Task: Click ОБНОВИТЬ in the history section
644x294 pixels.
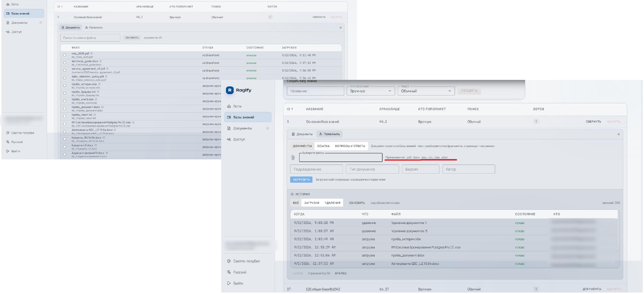Action: click(357, 203)
